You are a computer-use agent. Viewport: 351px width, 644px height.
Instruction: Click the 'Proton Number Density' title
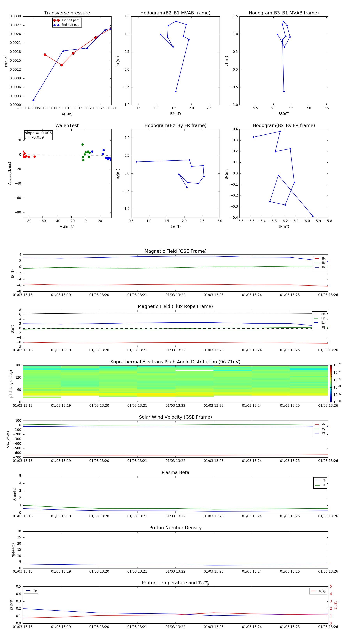175,528
